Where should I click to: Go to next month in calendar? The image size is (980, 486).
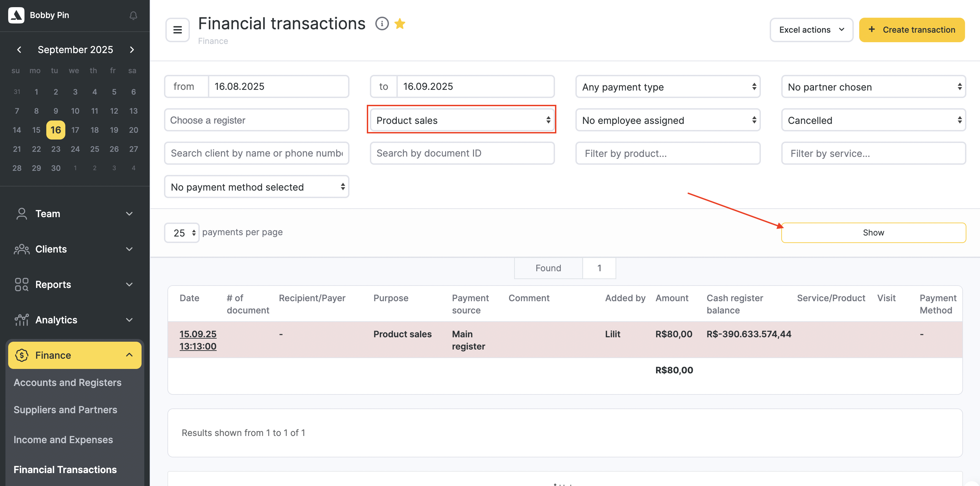pos(132,49)
